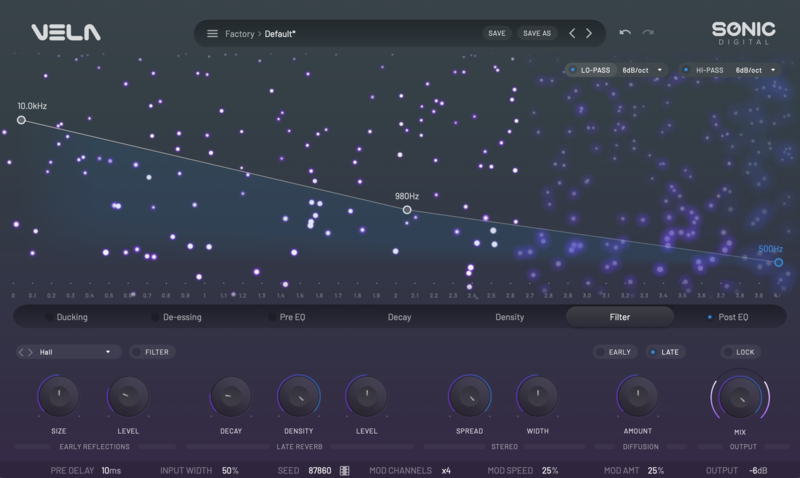Click the seed randomize dice icon
The image size is (800, 478).
click(x=345, y=470)
